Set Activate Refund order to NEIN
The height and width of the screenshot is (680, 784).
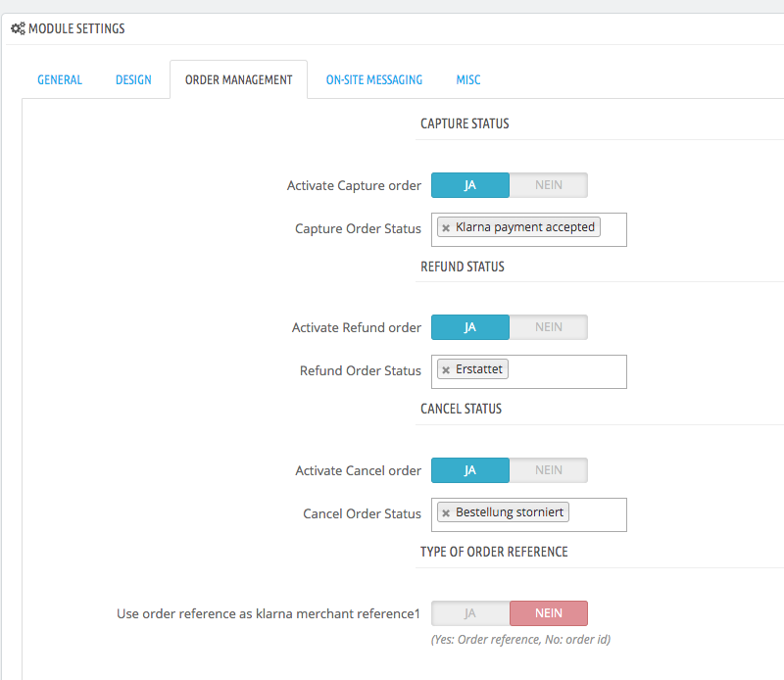(x=549, y=327)
